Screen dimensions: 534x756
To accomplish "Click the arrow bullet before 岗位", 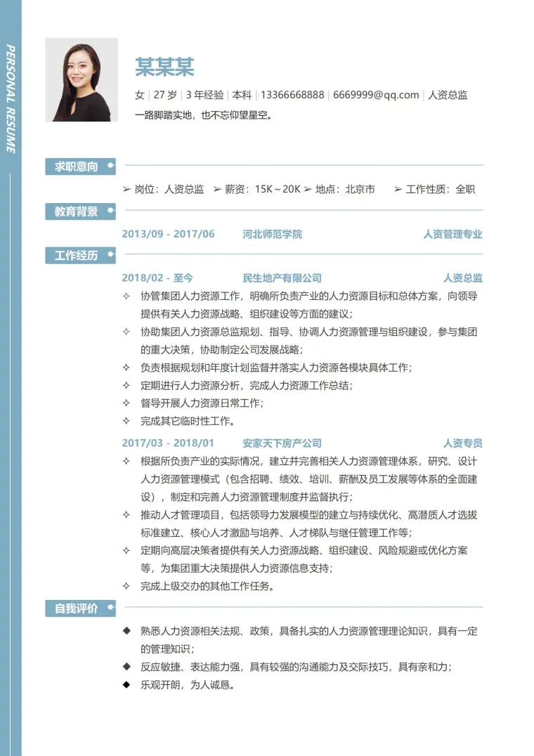I will coord(126,190).
